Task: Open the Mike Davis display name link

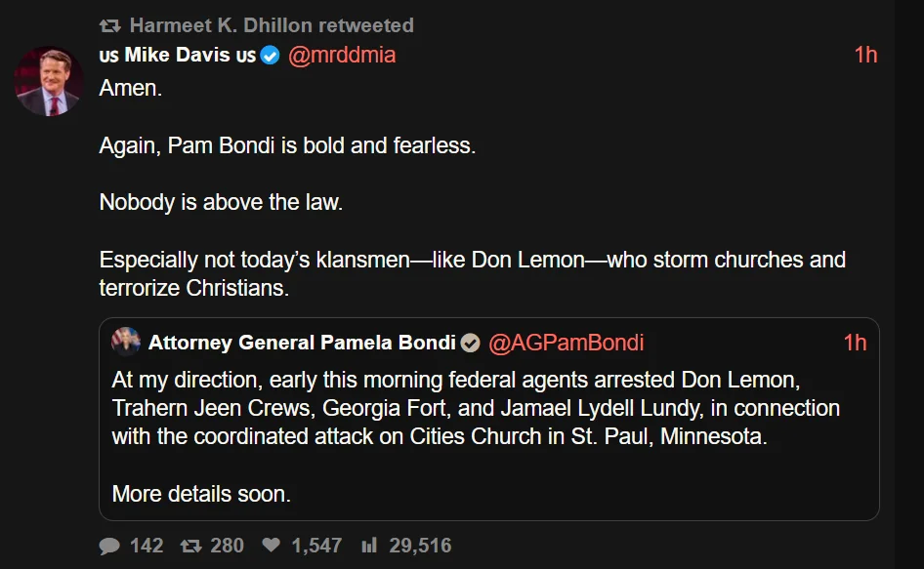Action: pos(177,55)
